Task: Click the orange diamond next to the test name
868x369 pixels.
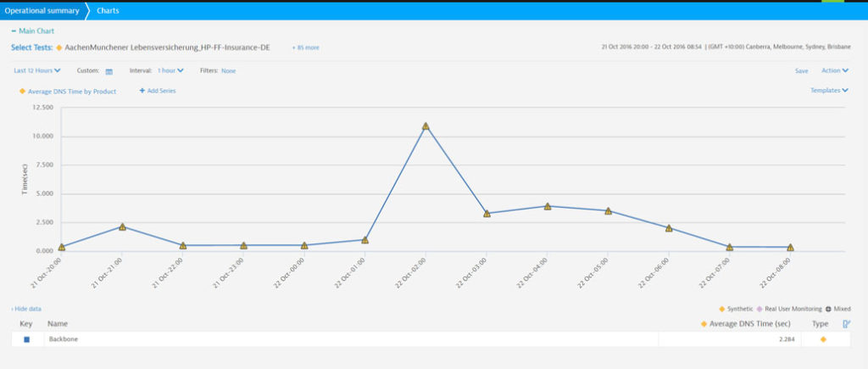Action: 58,48
